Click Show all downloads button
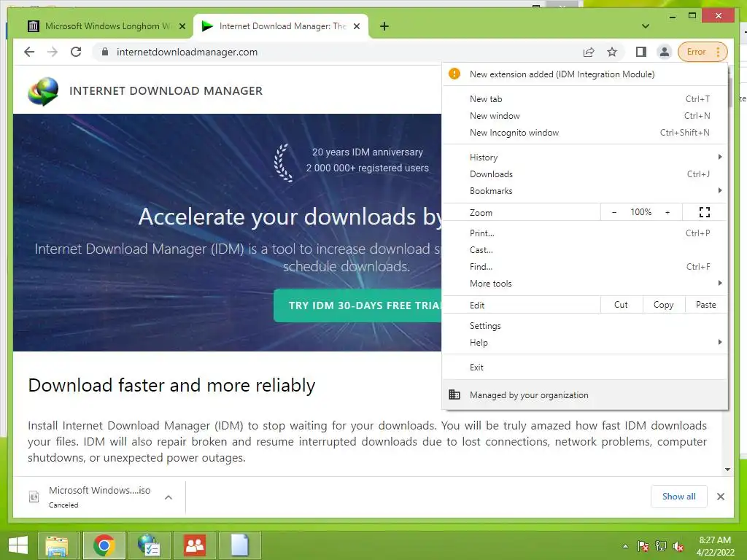The width and height of the screenshot is (747, 560). coord(679,497)
